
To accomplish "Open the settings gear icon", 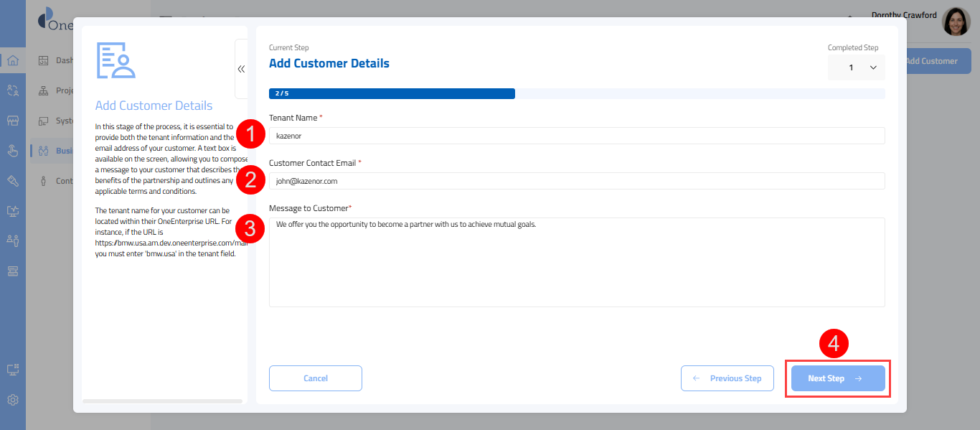I will pos(13,400).
